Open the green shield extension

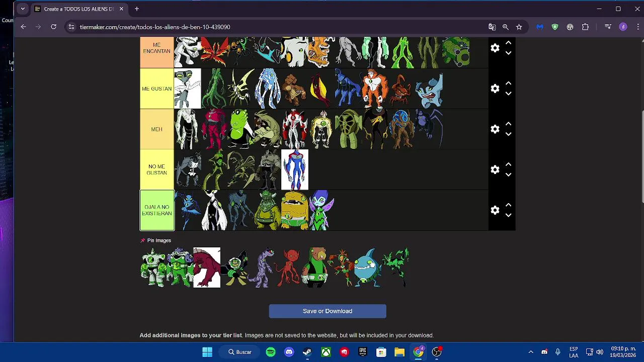coord(555,27)
